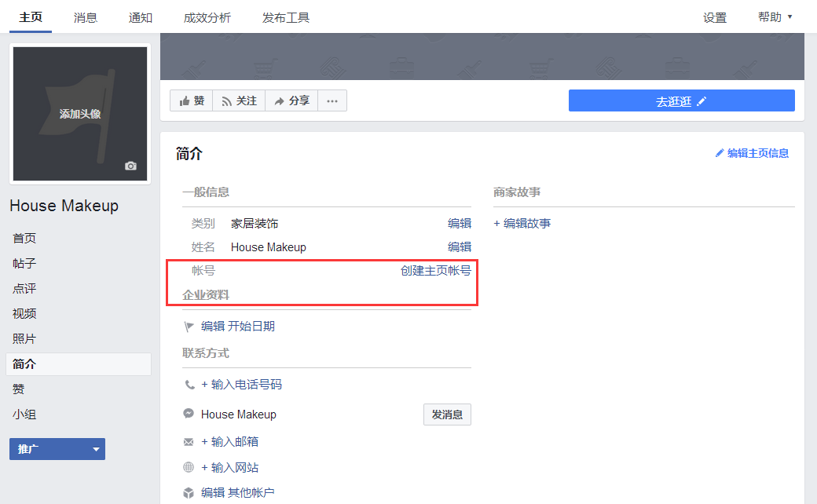Open the 帮助 dropdown menu
Image resolution: width=817 pixels, height=504 pixels.
pos(774,17)
